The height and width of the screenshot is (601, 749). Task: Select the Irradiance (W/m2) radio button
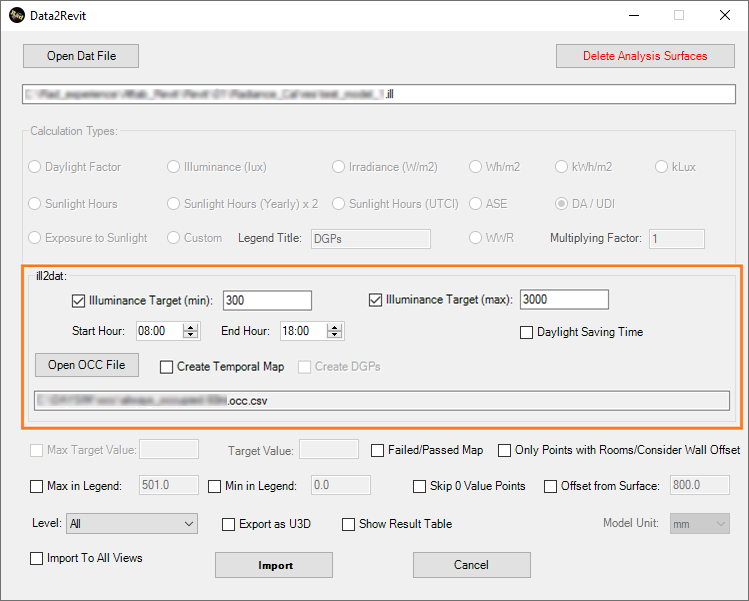pyautogui.click(x=338, y=167)
